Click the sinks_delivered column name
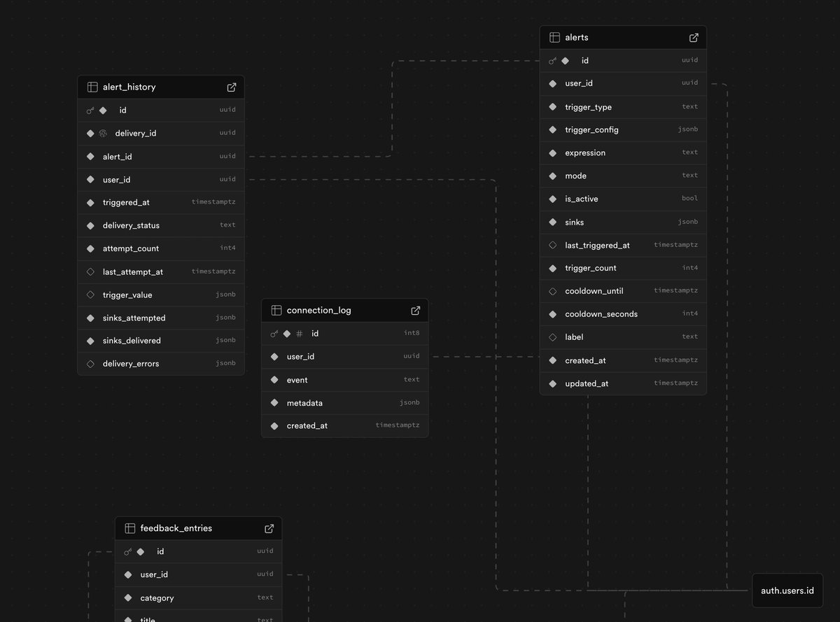Screen dimensions: 840x622 point(132,341)
